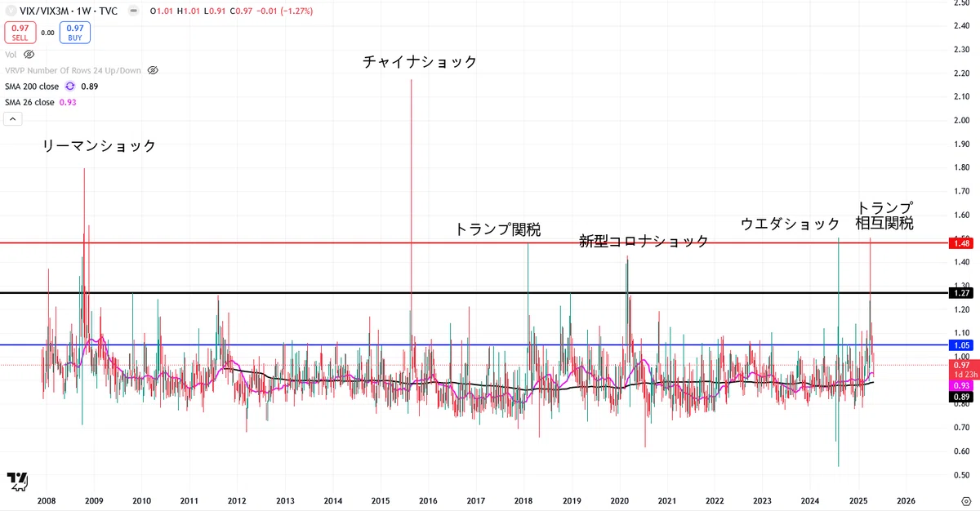This screenshot has width=980, height=511.
Task: Click the SMA 200 refresh icon
Action: [70, 86]
